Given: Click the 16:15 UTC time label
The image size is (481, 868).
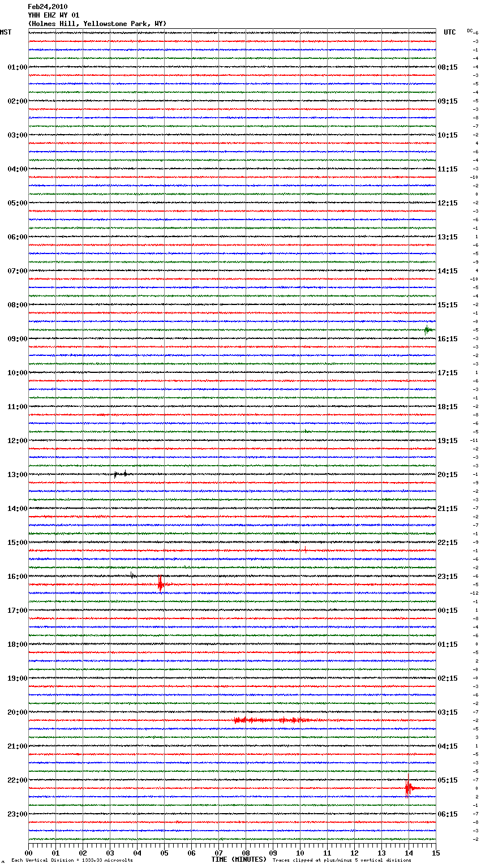Looking at the screenshot, I should tap(448, 339).
